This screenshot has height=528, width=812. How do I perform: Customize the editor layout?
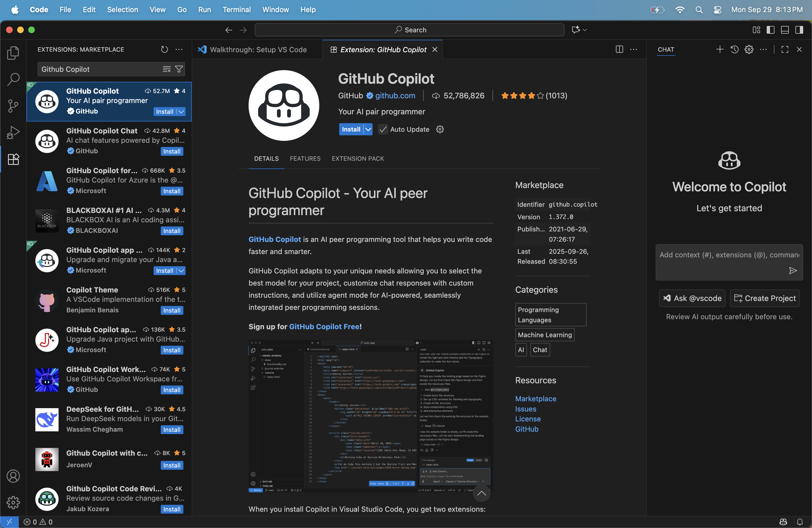[756, 30]
